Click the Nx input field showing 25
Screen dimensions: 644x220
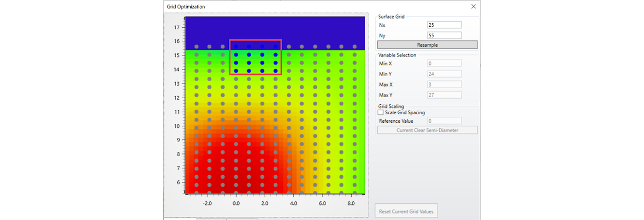click(444, 25)
